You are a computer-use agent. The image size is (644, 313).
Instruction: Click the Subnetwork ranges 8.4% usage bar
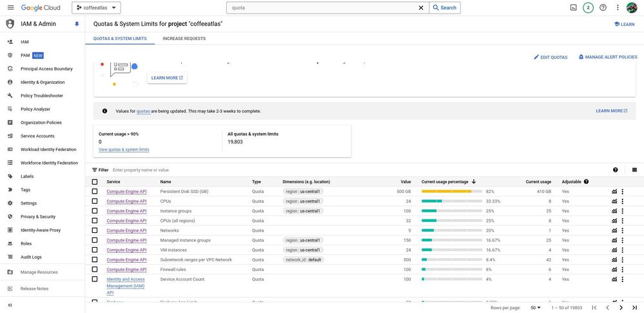click(452, 260)
